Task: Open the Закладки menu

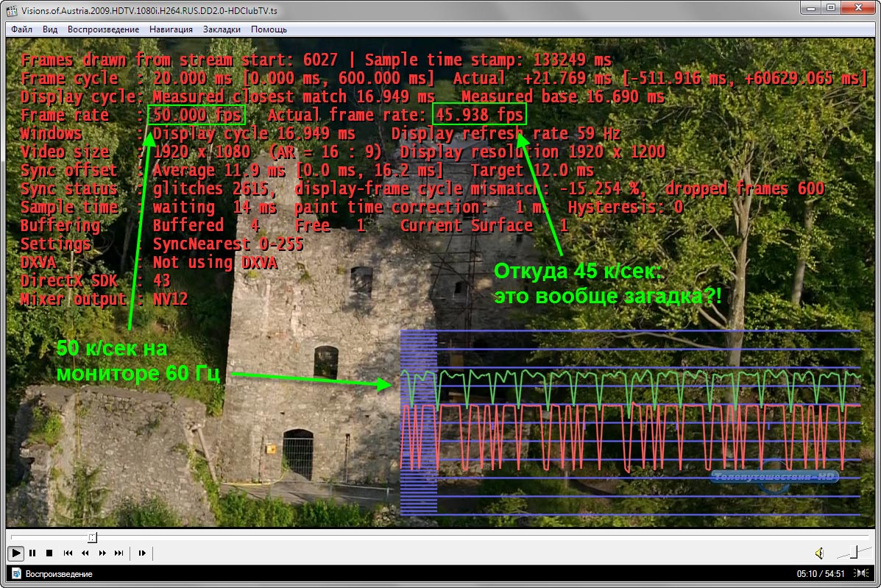Action: [x=222, y=29]
